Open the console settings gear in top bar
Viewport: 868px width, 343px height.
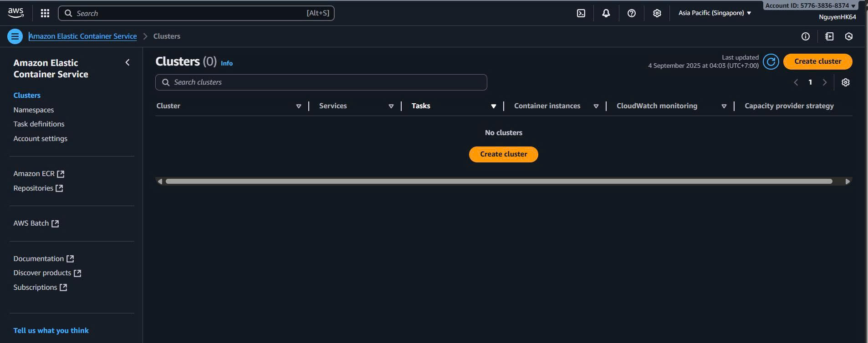[657, 13]
